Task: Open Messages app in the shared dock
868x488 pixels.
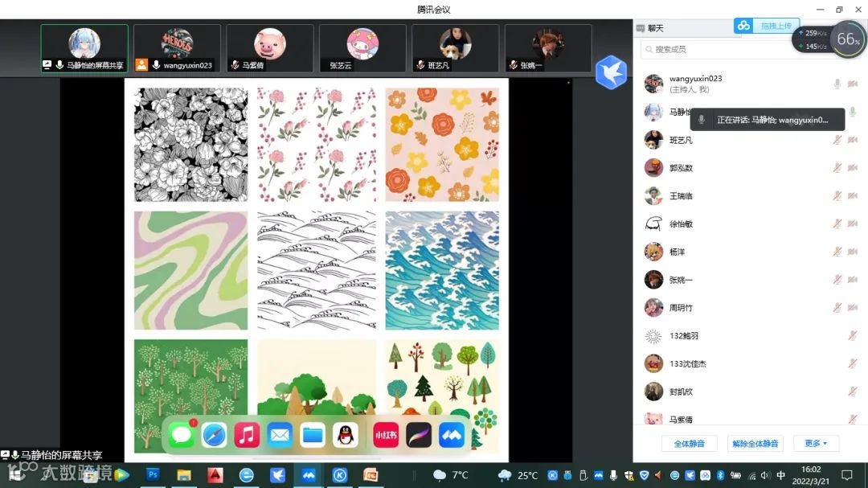Action: point(181,436)
